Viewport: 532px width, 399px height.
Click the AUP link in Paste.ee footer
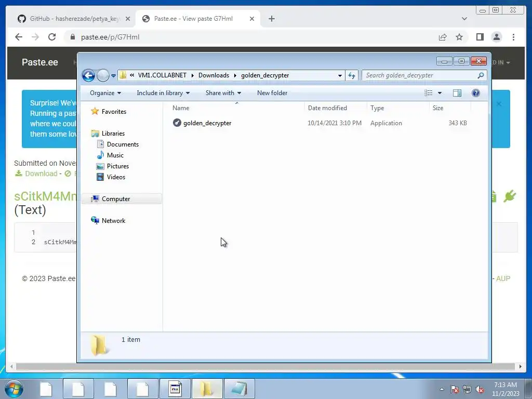[x=503, y=278]
